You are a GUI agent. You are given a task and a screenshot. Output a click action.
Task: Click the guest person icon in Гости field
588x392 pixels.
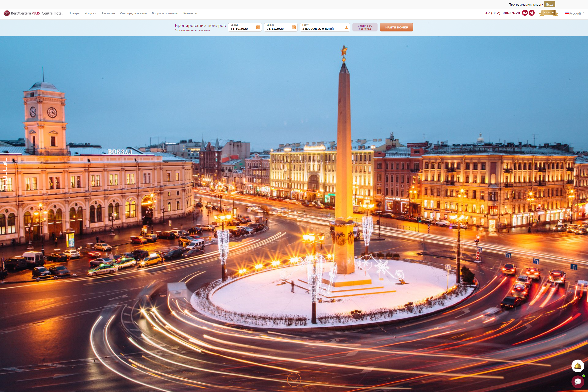pos(346,27)
